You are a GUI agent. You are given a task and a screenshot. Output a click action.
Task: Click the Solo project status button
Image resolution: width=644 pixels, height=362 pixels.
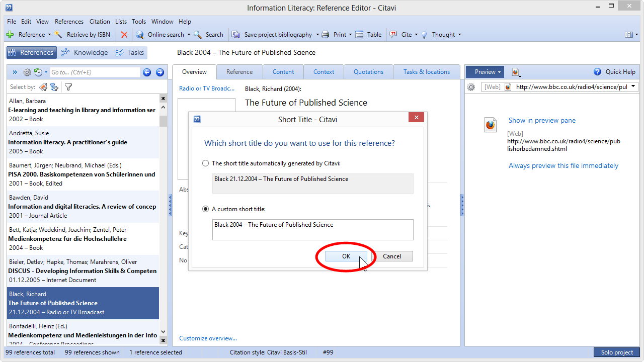click(x=617, y=352)
